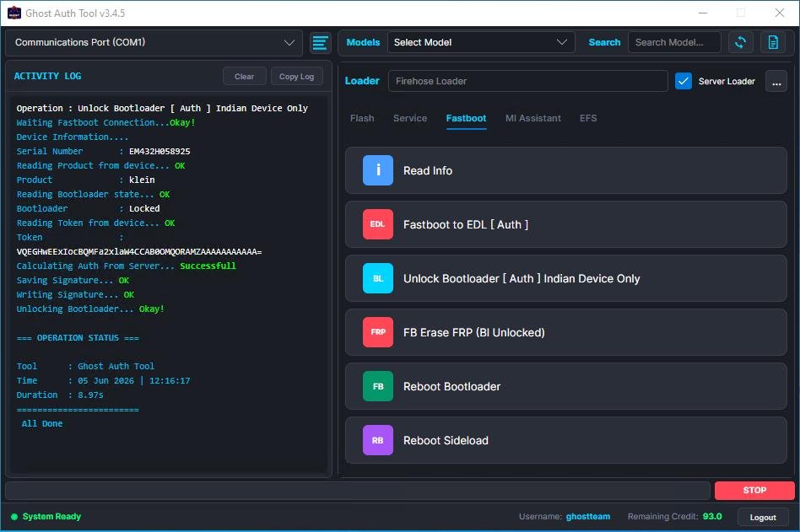
Task: Click the Models label
Action: (363, 42)
